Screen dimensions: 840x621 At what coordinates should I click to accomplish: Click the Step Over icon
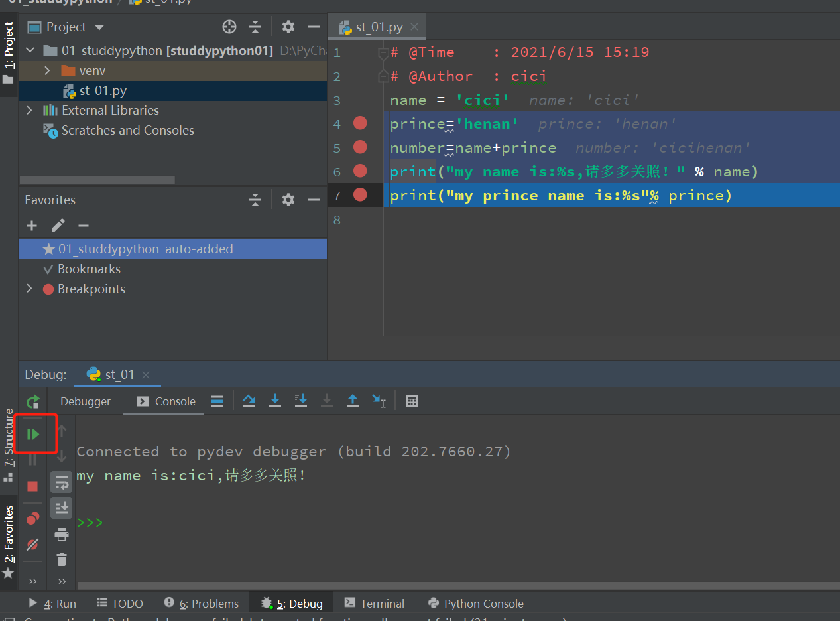[x=249, y=401]
